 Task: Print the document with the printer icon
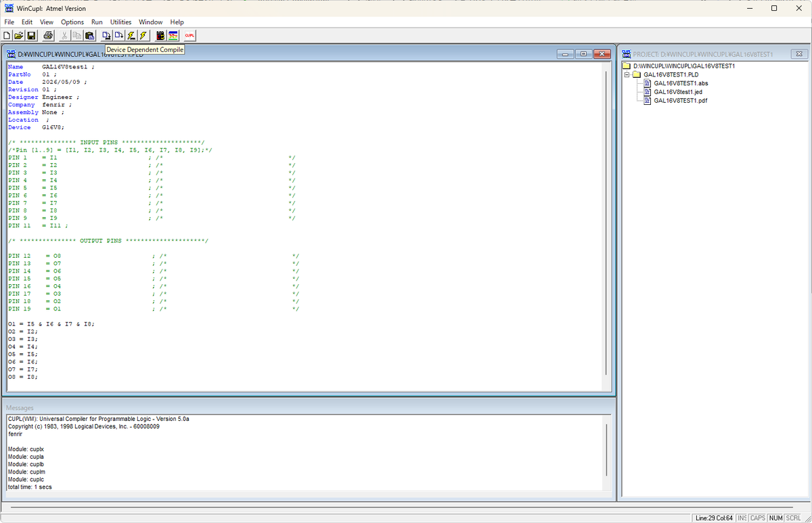click(x=48, y=35)
